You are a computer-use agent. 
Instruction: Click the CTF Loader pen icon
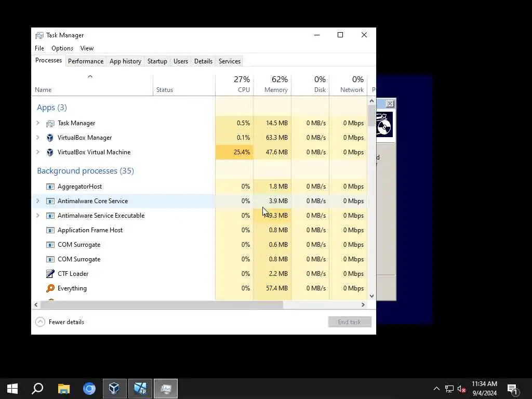coord(50,273)
